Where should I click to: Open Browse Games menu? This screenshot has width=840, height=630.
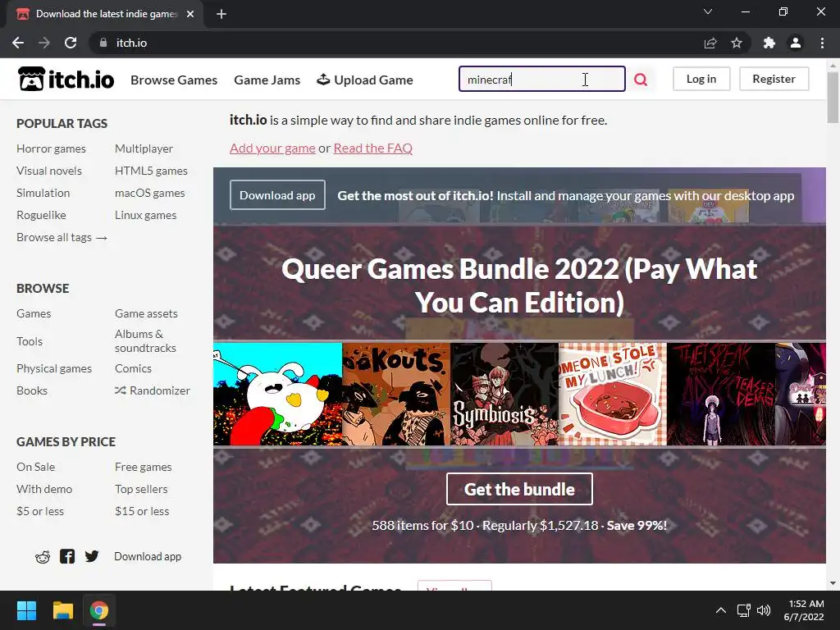tap(174, 80)
